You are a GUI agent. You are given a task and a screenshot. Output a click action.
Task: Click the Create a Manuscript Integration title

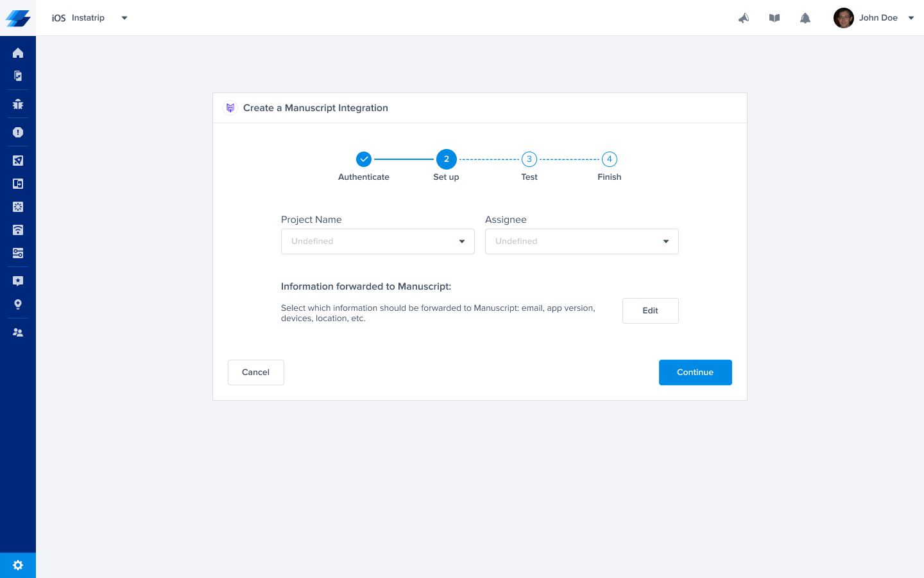click(x=316, y=108)
